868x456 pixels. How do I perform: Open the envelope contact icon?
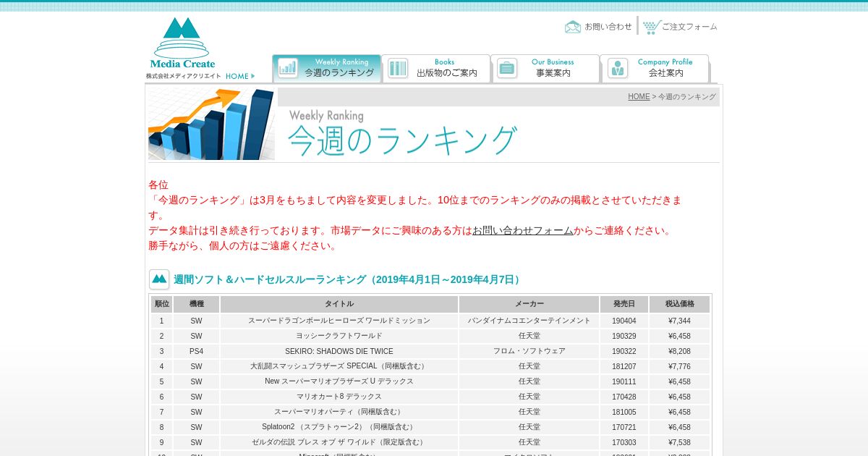[573, 27]
